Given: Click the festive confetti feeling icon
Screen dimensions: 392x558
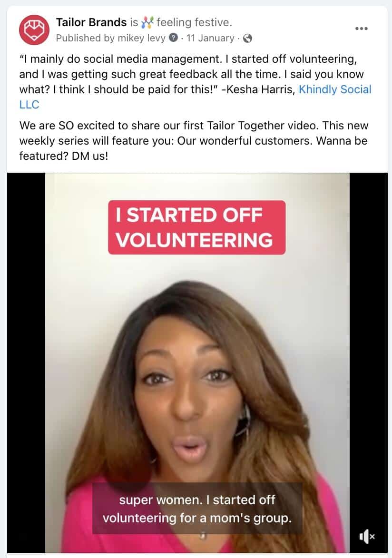Looking at the screenshot, I should click(147, 23).
